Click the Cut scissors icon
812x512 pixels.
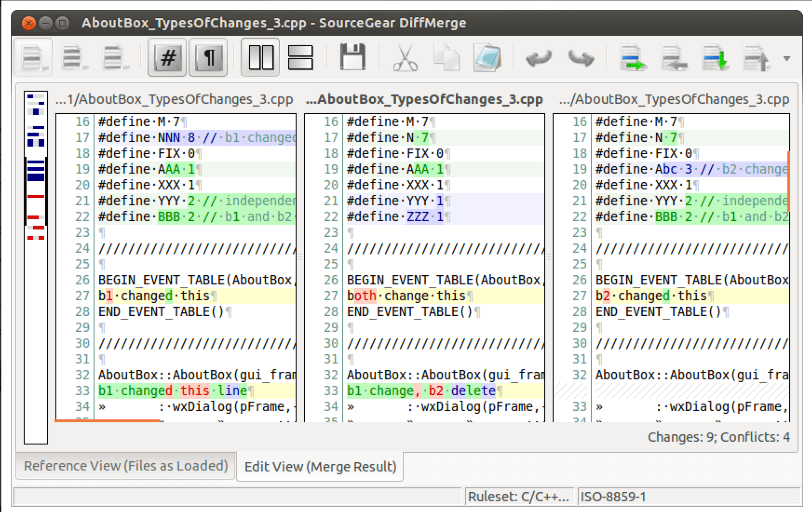[405, 58]
